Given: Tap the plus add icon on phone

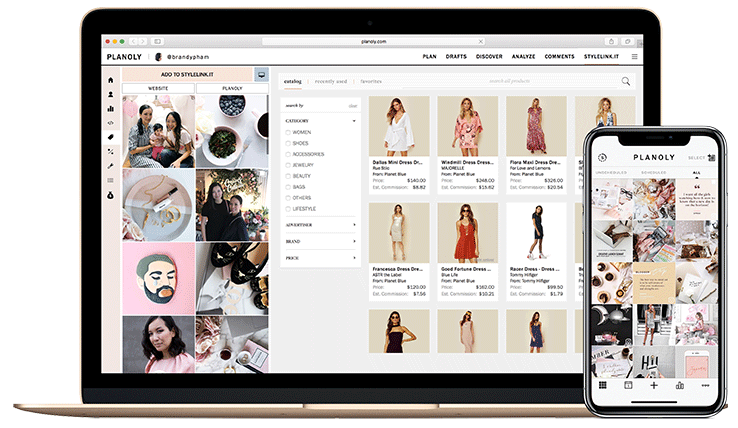Looking at the screenshot, I should pyautogui.click(x=654, y=385).
